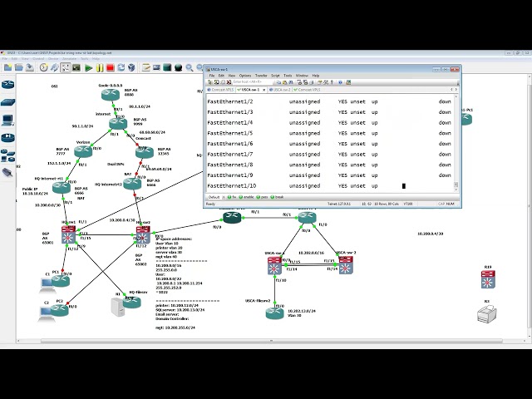Screen dimensions: 532x399
Task: Click Help icon in SecureCRT toolbar
Action: [x=340, y=82]
